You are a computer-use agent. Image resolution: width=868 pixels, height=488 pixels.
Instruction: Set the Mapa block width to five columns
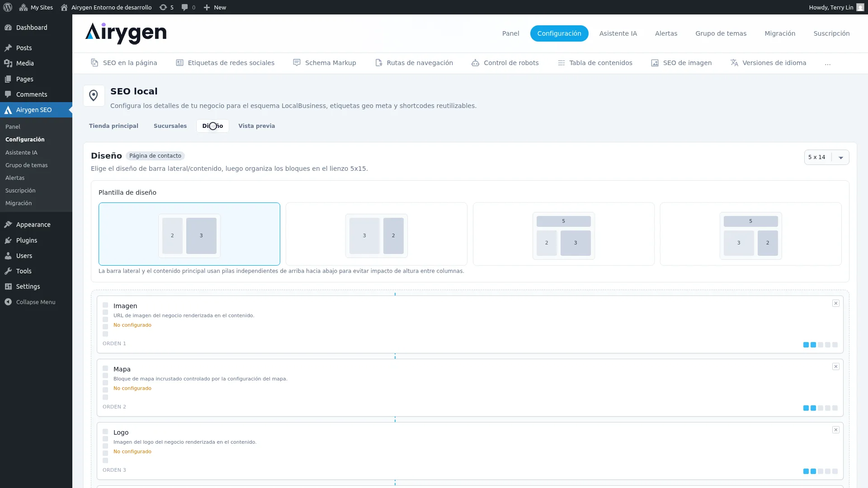click(835, 408)
